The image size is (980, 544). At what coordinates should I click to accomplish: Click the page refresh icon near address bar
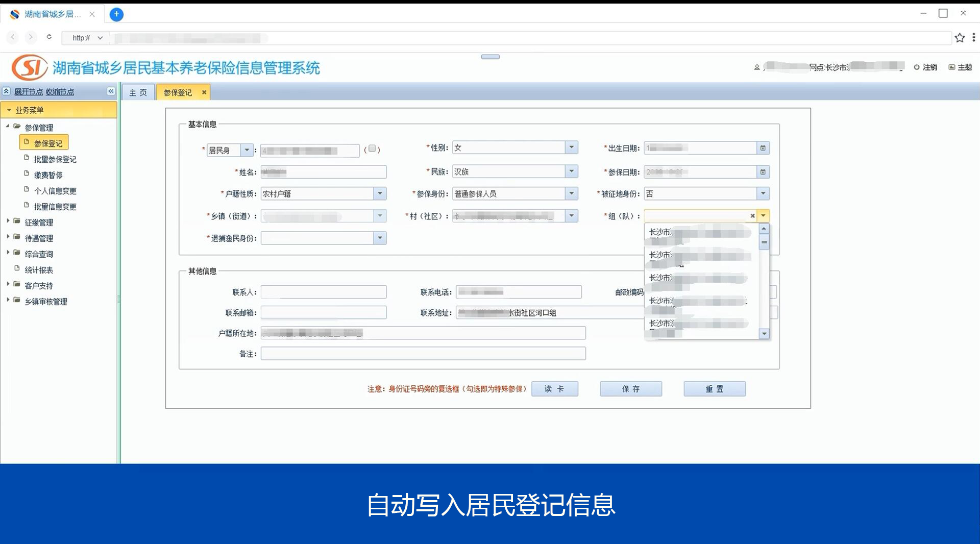(49, 37)
